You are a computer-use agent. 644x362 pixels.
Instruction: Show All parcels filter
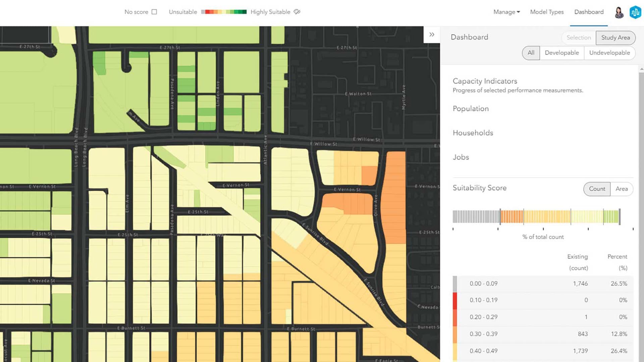[531, 53]
